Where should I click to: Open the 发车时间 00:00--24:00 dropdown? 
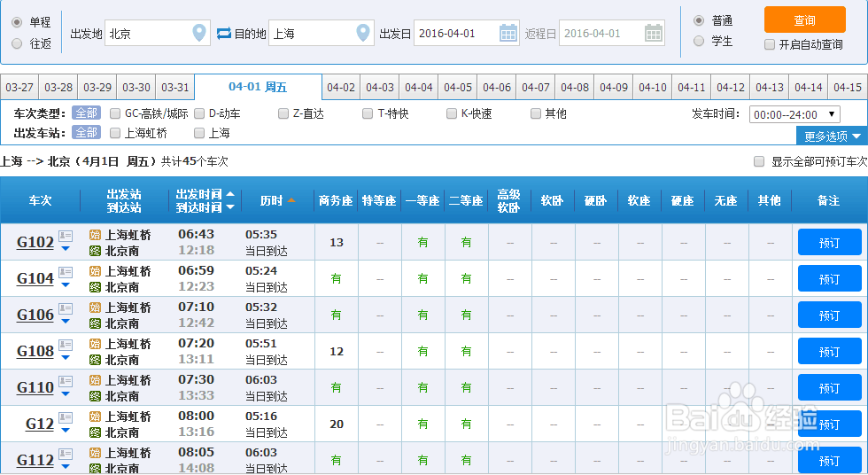coord(794,114)
